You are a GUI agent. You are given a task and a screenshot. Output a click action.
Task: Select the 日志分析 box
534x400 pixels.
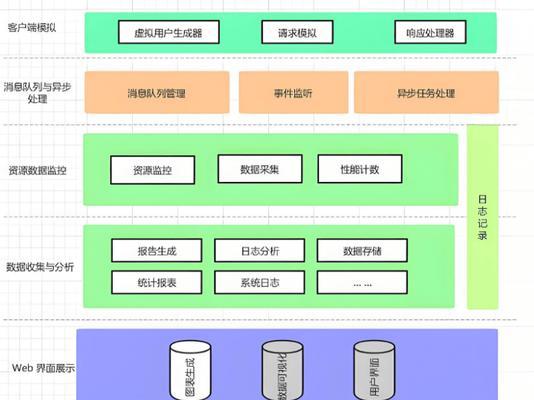click(260, 251)
